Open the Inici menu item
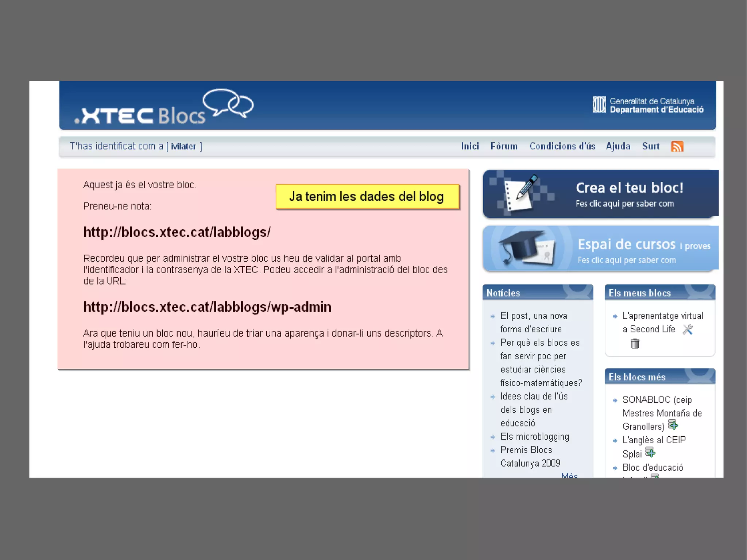The image size is (747, 560). [x=470, y=146]
